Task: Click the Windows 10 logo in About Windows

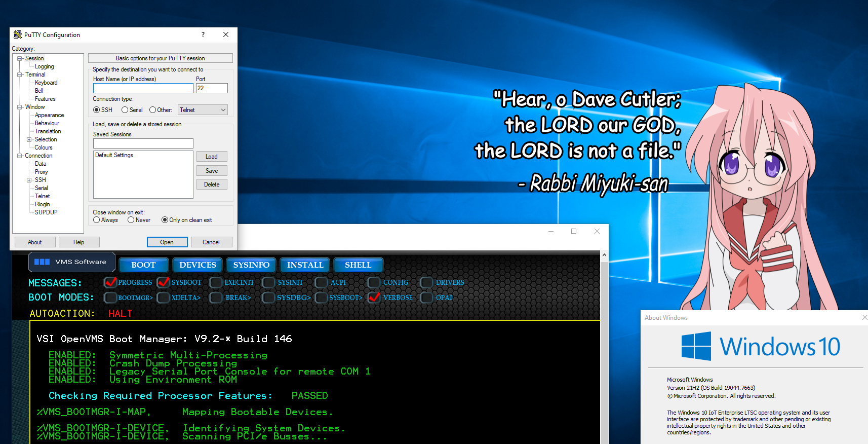Action: [760, 347]
